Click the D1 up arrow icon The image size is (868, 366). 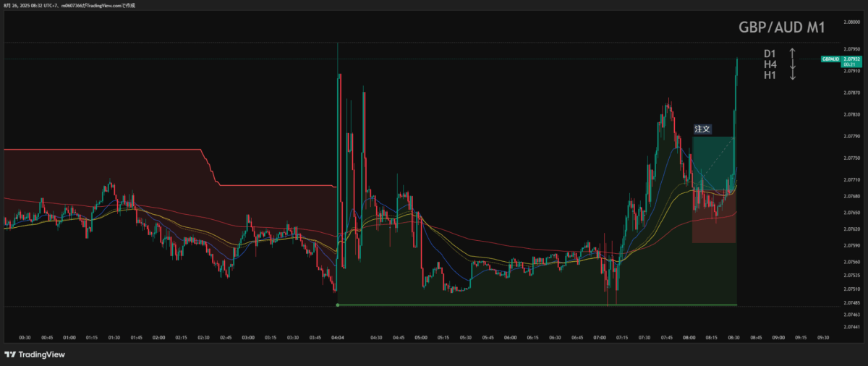(x=792, y=54)
